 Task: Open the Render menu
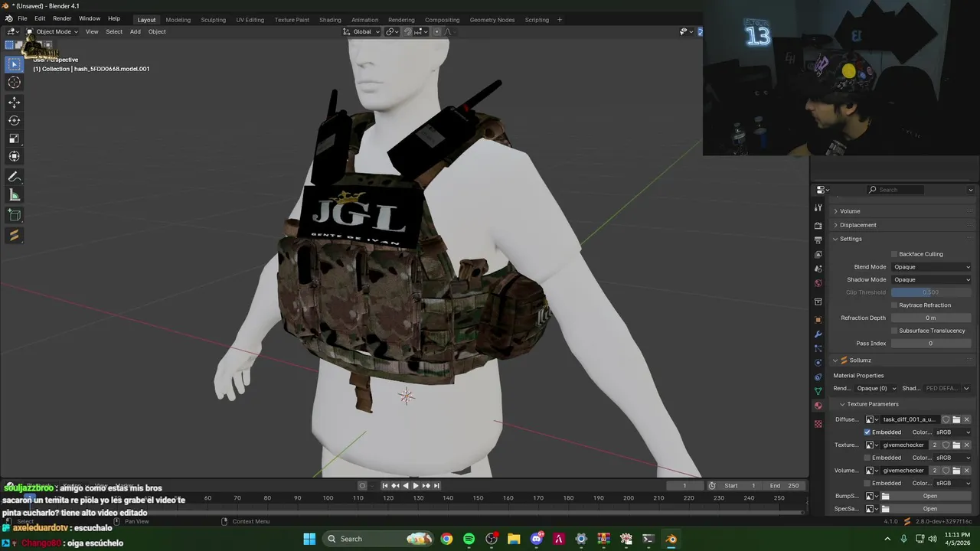[x=62, y=18]
